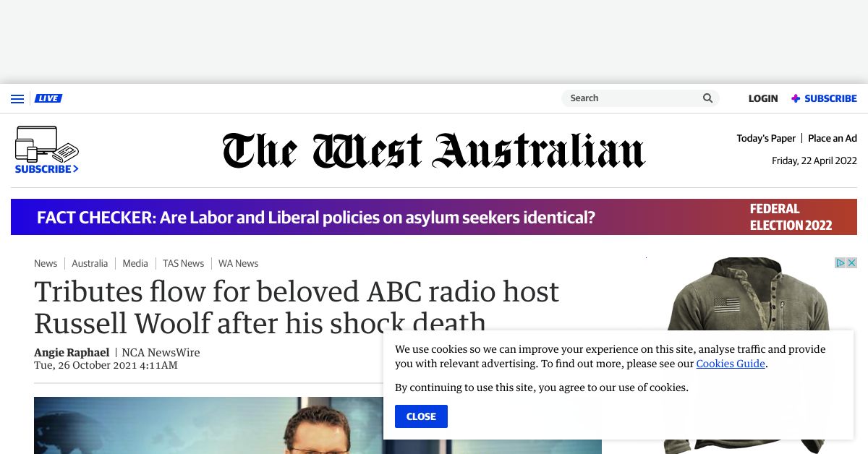Open the hamburger navigation menu
The height and width of the screenshot is (454, 868).
pyautogui.click(x=17, y=98)
